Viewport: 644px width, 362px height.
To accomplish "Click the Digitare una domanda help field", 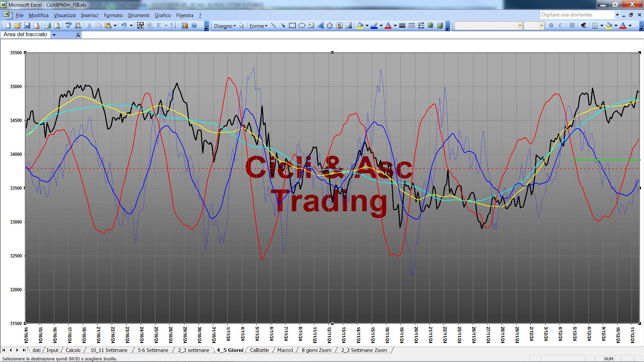I will point(577,15).
